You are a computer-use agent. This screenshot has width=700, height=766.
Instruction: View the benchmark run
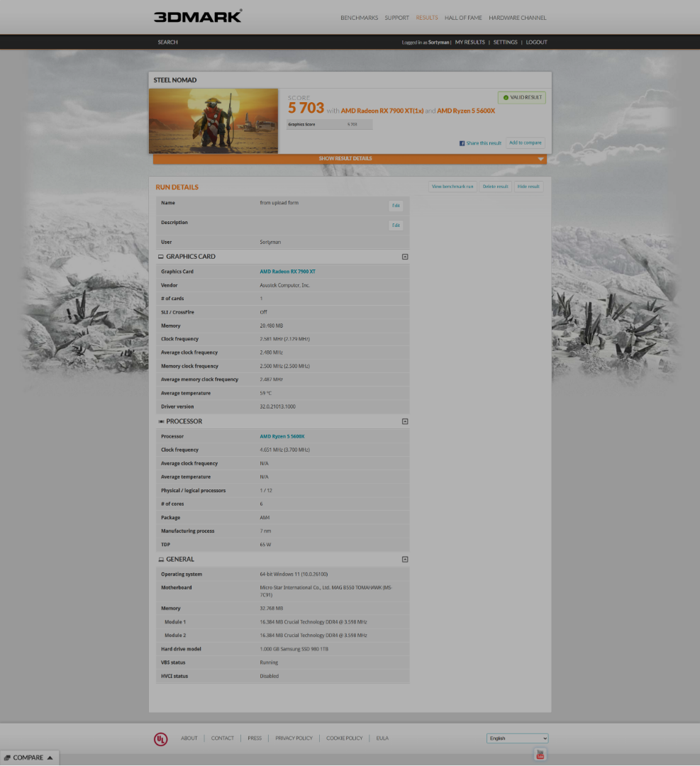coord(452,187)
